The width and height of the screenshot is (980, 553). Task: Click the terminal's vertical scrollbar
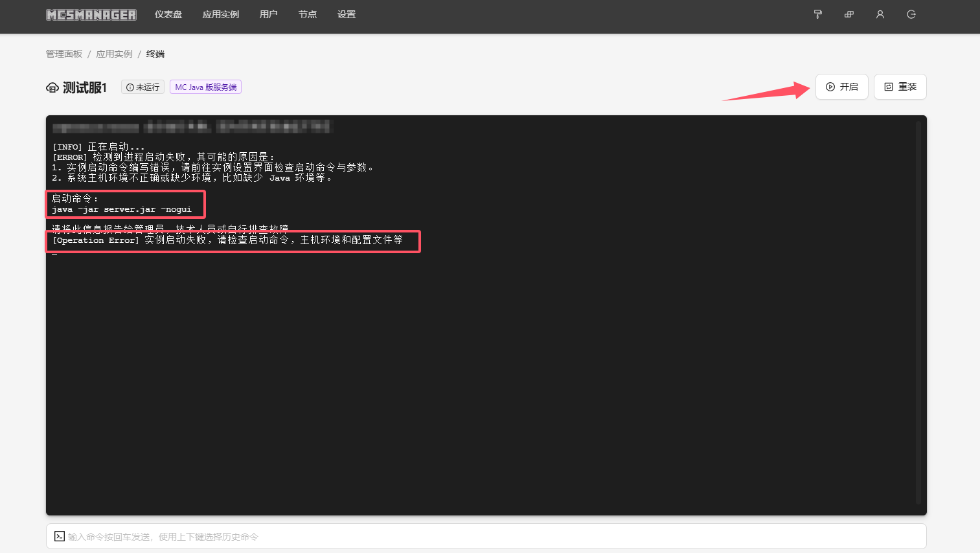pos(918,311)
